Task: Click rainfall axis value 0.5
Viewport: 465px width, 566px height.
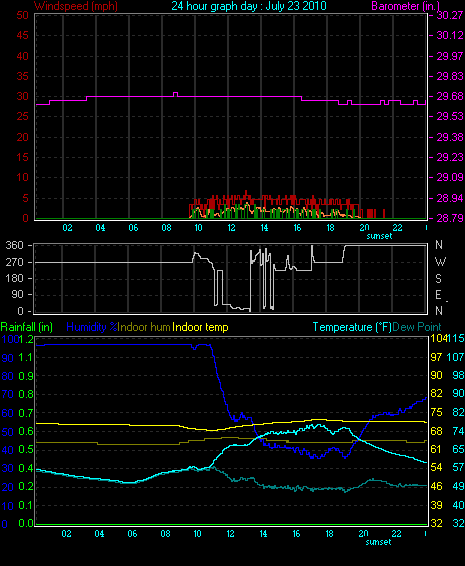Action: (26, 449)
